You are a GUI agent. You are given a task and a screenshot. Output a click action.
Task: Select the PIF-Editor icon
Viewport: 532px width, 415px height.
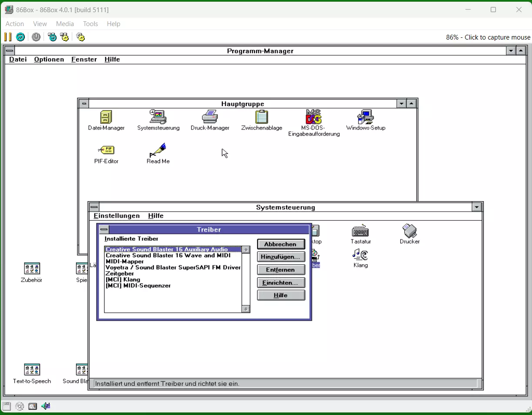point(106,154)
